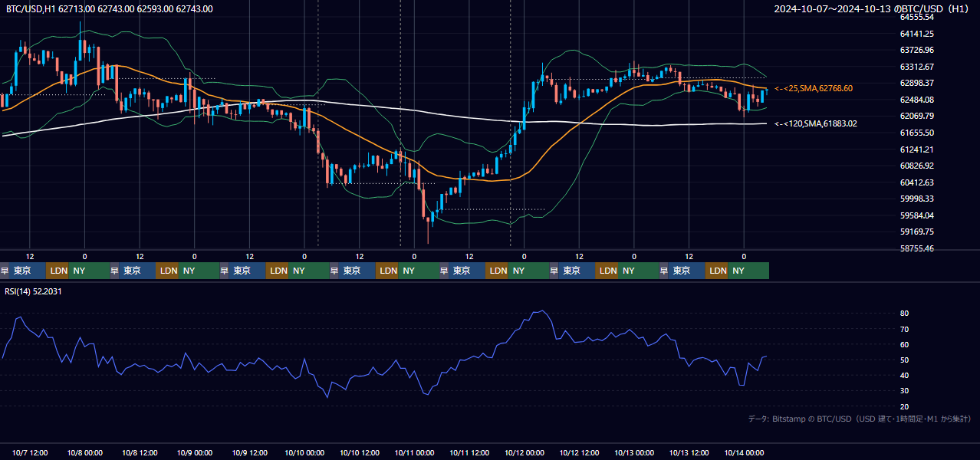
Task: Click price axis label 59584.04
Action: coord(917,215)
